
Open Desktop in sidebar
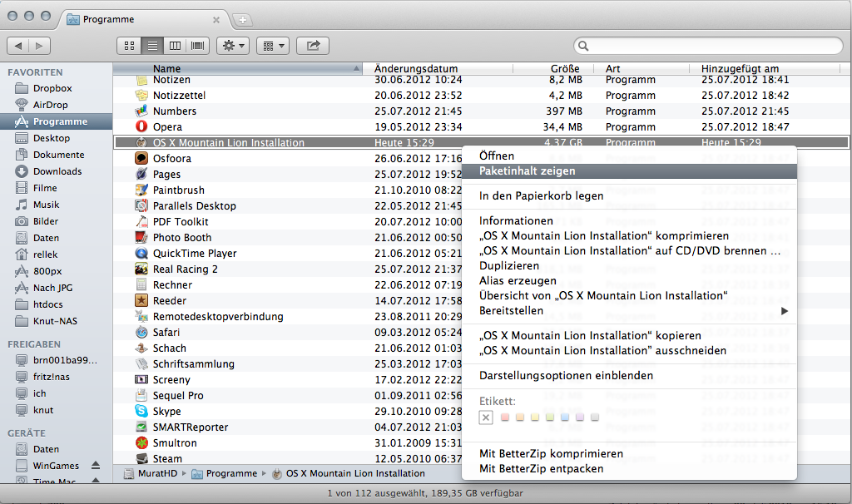point(51,138)
